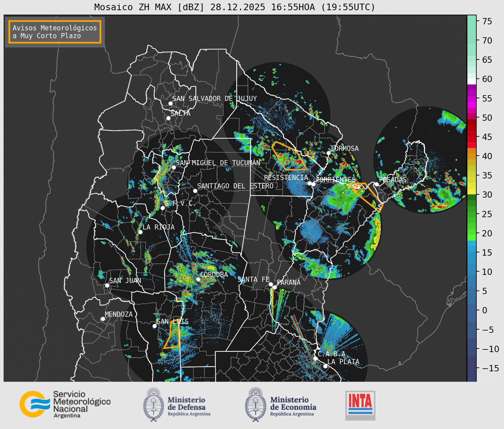Select the Avisos Meteorológicos a Muy Corto Plazo legend box
Screen dimensions: 504x429
pyautogui.click(x=55, y=32)
